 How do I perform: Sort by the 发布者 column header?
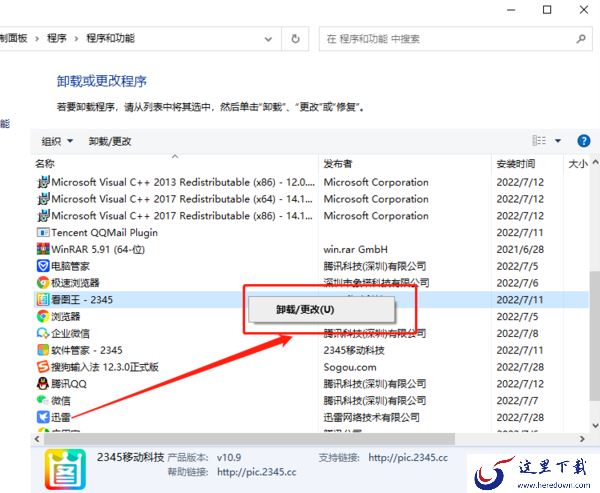click(338, 164)
